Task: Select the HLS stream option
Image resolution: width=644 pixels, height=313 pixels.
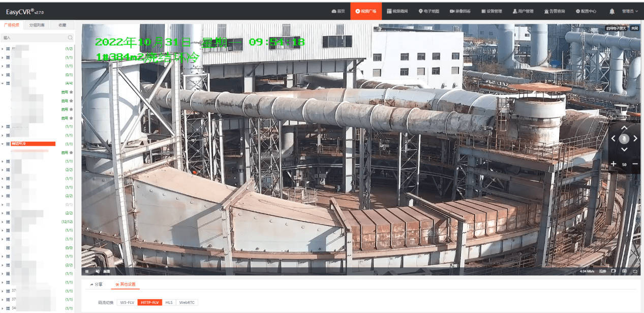Action: tap(169, 302)
